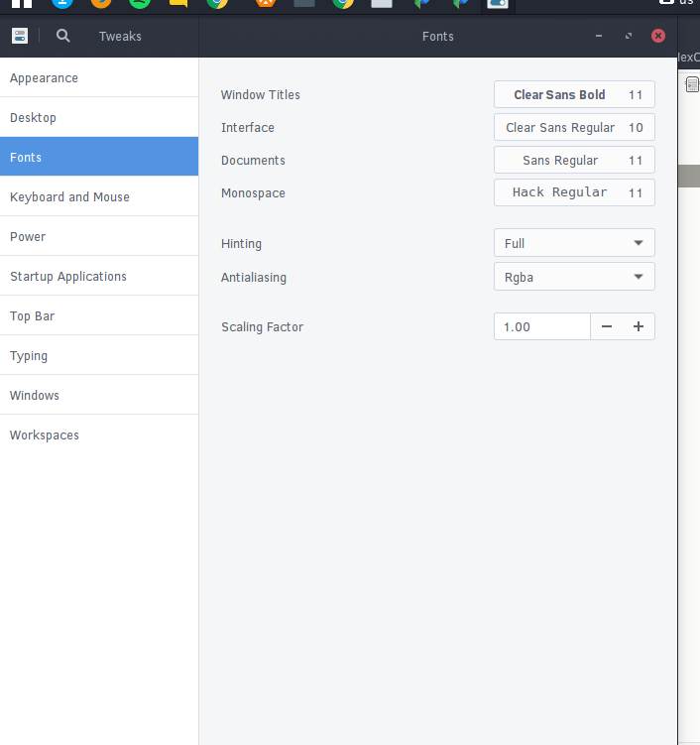
Task: Change Documents font Sans Regular
Action: click(x=574, y=160)
